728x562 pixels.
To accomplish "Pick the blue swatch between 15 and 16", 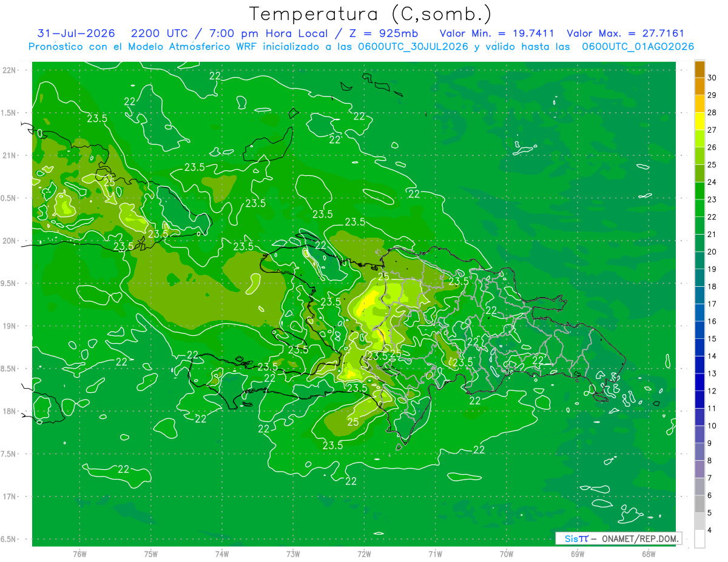I will click(x=699, y=330).
